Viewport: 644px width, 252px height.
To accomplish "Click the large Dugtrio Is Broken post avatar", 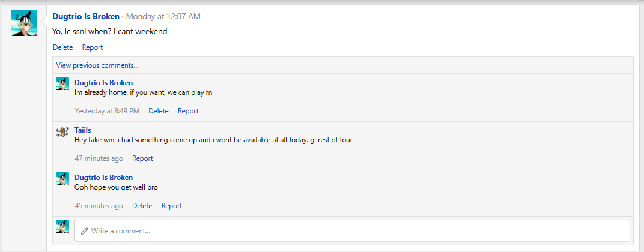I will (x=24, y=23).
